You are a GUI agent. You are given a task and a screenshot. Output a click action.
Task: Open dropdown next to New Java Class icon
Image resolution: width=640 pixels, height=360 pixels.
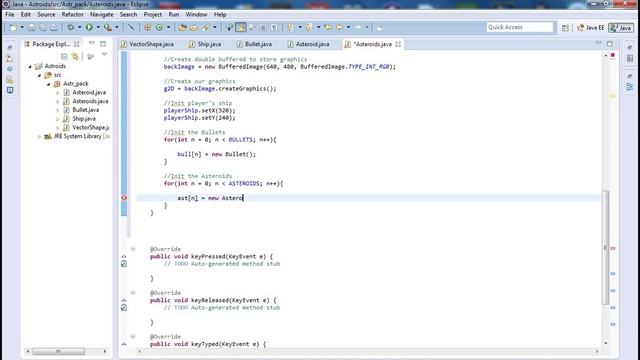tap(168, 27)
